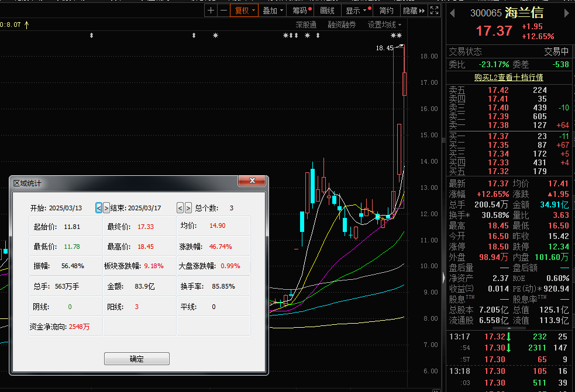Step end date 2025/03/17 backward
Viewport: 575px width, 392px height.
pos(180,208)
